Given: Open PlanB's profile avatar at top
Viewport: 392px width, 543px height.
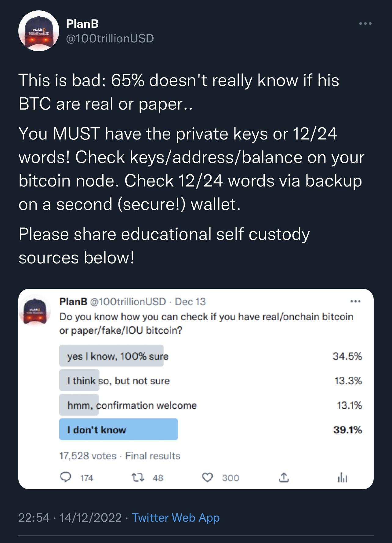Looking at the screenshot, I should (x=39, y=31).
